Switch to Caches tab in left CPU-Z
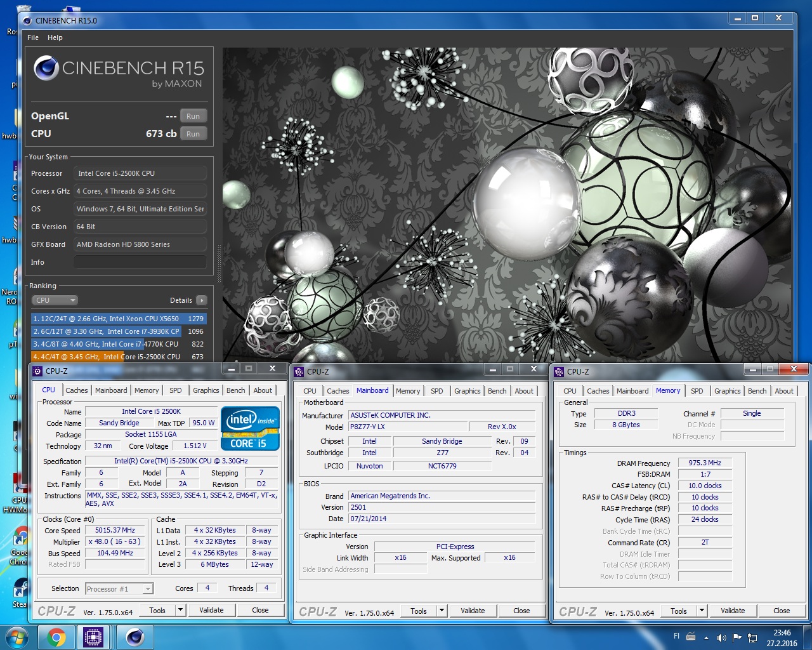The height and width of the screenshot is (650, 812). (77, 390)
